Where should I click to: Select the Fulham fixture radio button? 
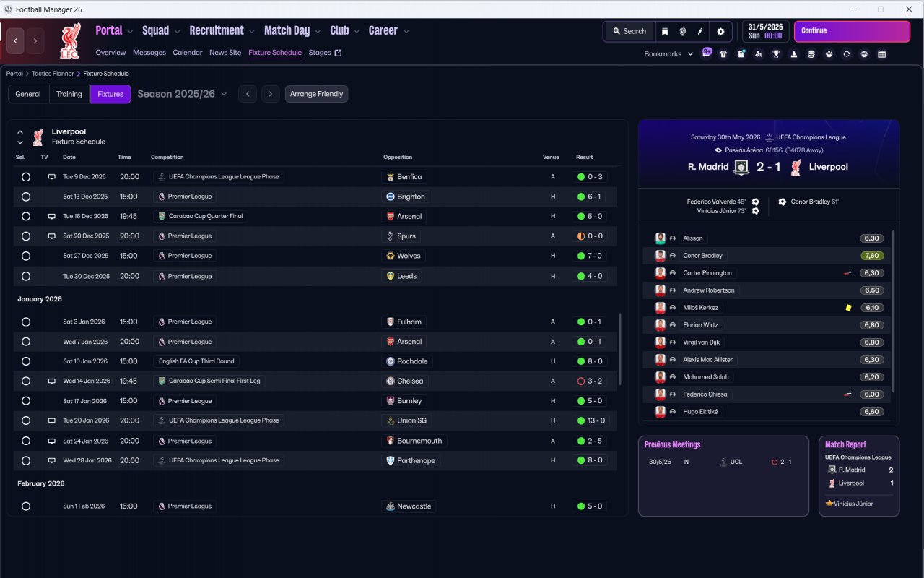point(26,322)
